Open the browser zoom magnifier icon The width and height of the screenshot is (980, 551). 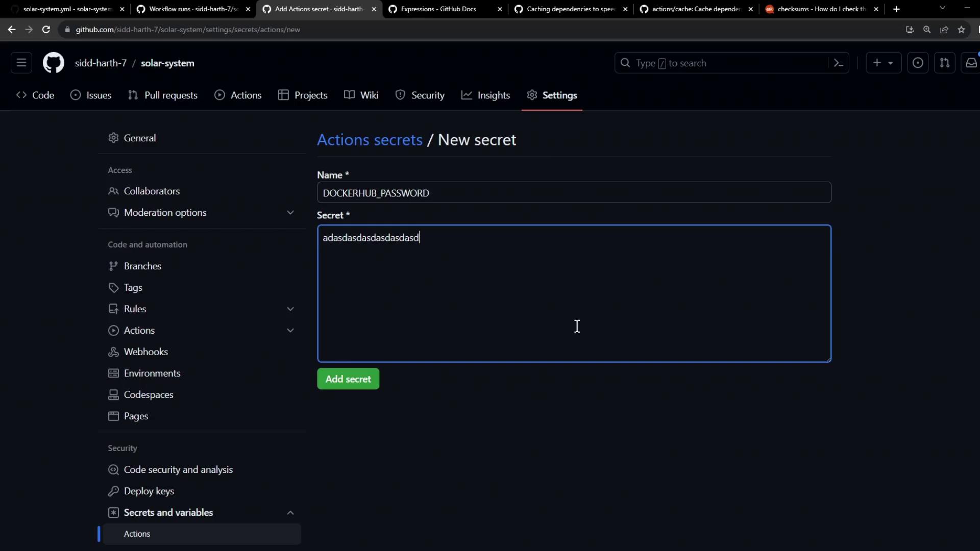pos(927,30)
